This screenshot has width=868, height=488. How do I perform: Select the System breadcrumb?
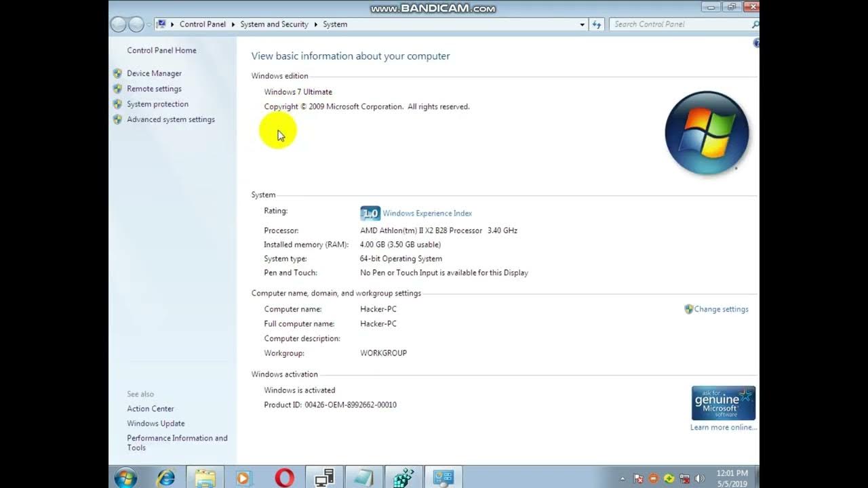coord(335,24)
